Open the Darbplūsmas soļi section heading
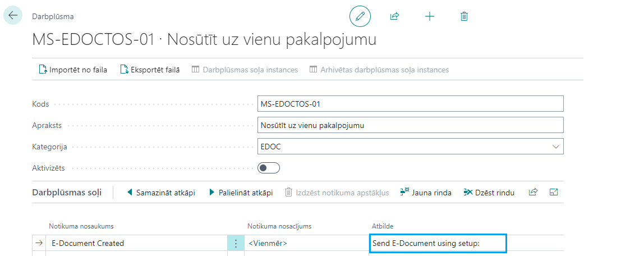This screenshot has width=644, height=256. [x=67, y=193]
